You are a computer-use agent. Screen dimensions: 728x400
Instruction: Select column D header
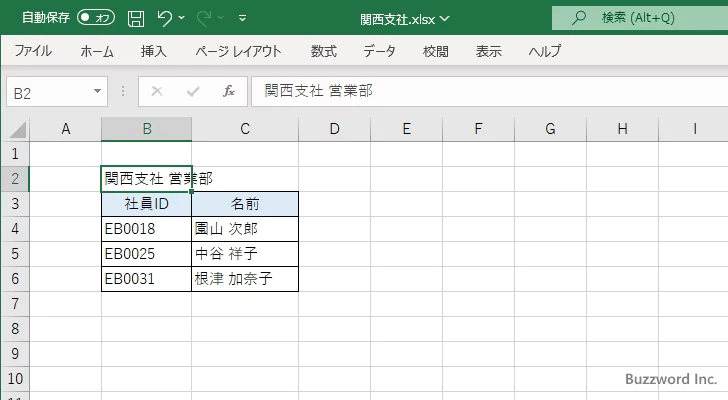(x=334, y=129)
